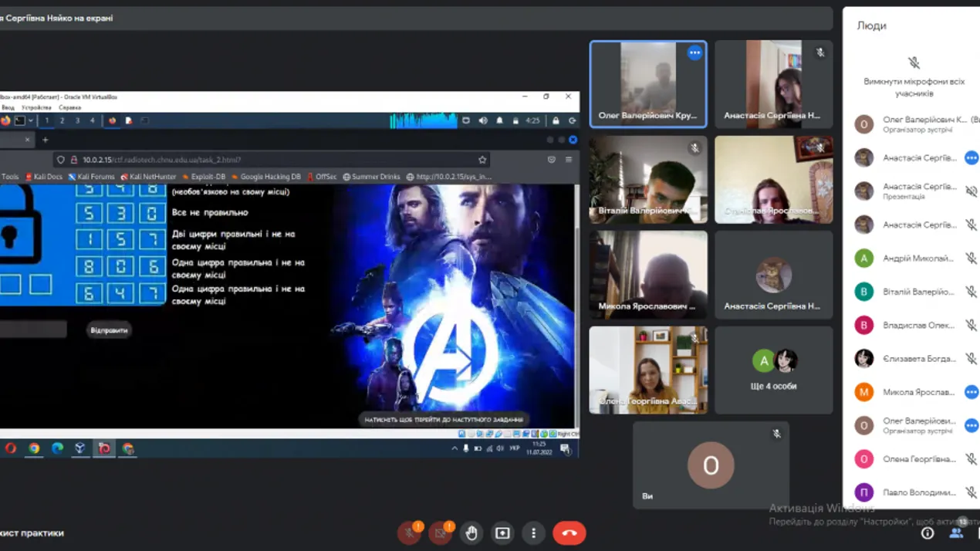This screenshot has width=980, height=551.
Task: Turn on your camera in Meet controls
Action: pos(441,533)
